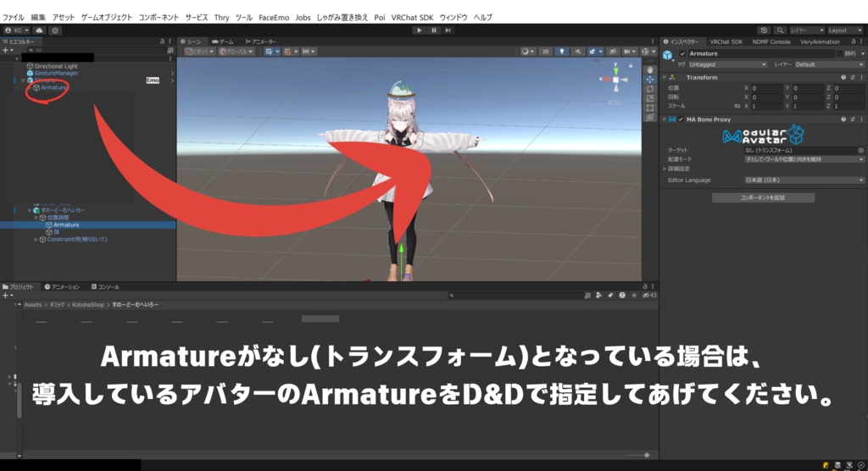Screen dimensions: 868x471
Task: Open the Layout dropdown
Action: pyautogui.click(x=845, y=30)
